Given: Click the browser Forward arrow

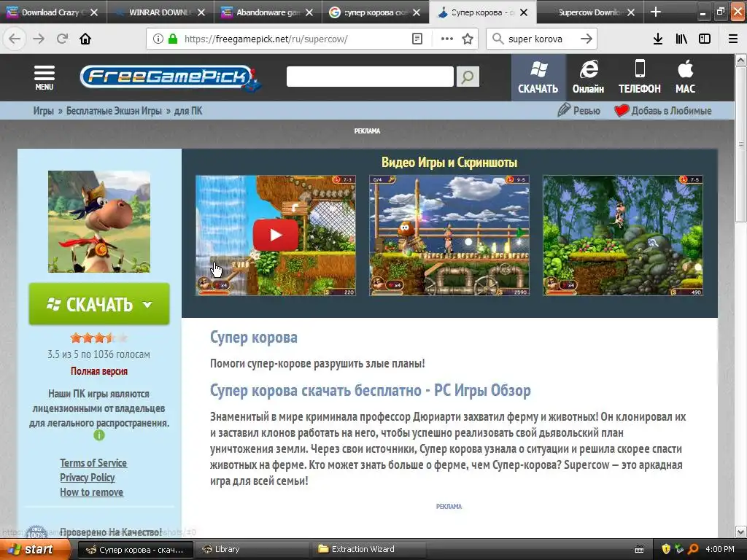Looking at the screenshot, I should 39,39.
